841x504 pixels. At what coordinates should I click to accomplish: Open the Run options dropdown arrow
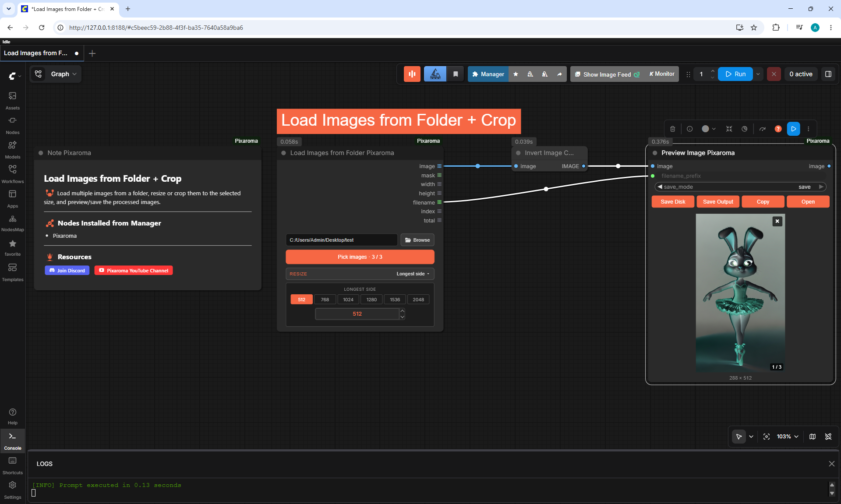point(758,74)
